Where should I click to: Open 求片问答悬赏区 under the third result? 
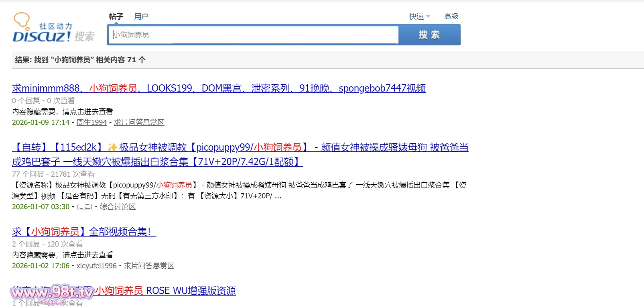pyautogui.click(x=149, y=266)
